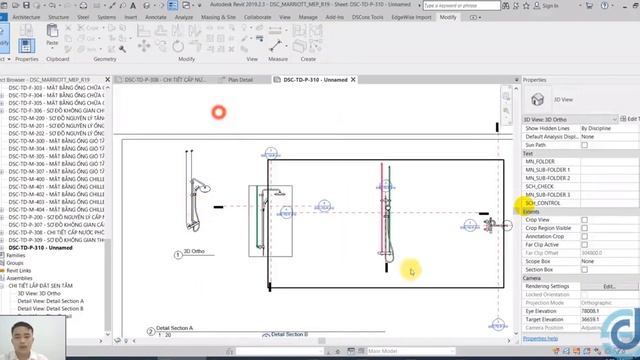Screen dimensions: 640x360
Task: Toggle the Thin Lines icon
Action: point(172,5)
